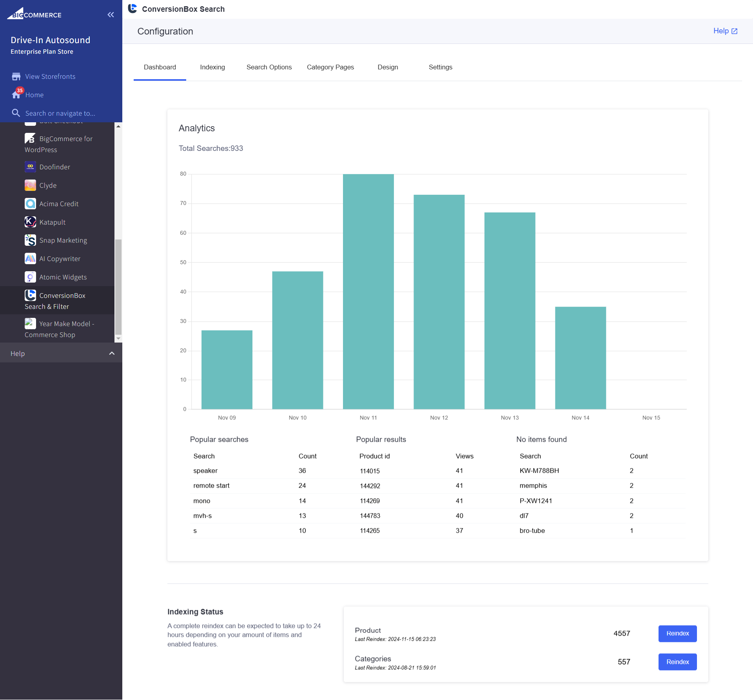This screenshot has height=700, width=753.
Task: Click the Acima Credit icon
Action: pyautogui.click(x=30, y=204)
